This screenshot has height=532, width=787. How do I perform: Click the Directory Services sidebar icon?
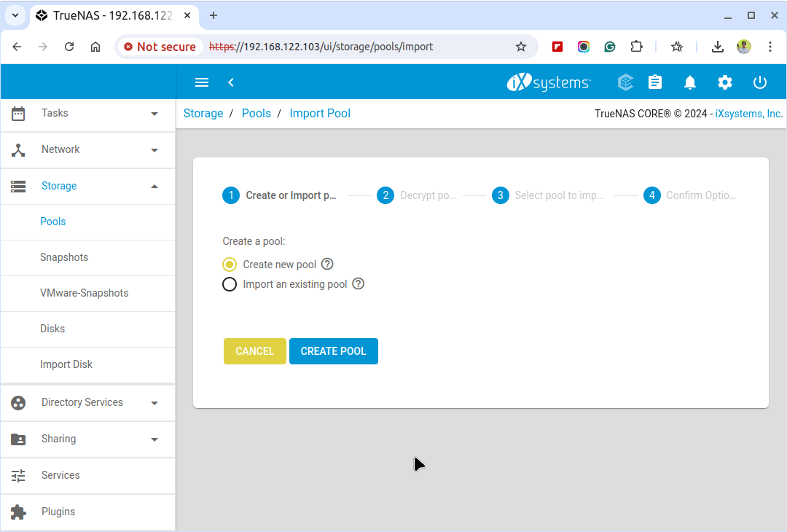18,402
